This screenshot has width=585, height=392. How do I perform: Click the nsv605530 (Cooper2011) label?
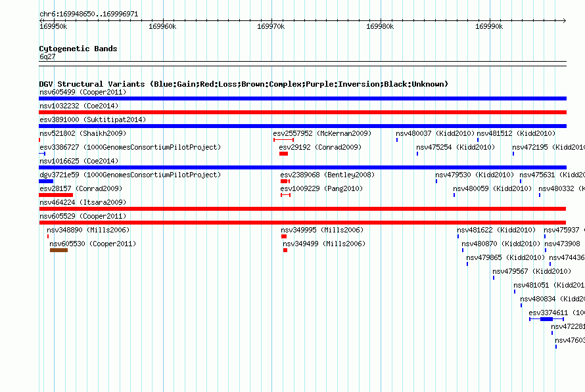[93, 244]
